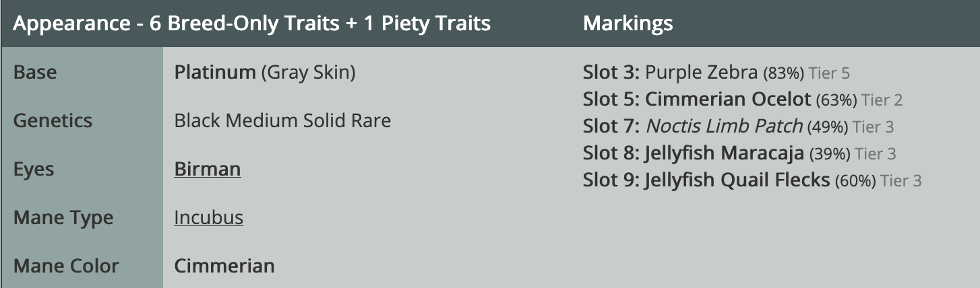980x288 pixels.
Task: Click the Mane Type row label
Action: [x=63, y=217]
